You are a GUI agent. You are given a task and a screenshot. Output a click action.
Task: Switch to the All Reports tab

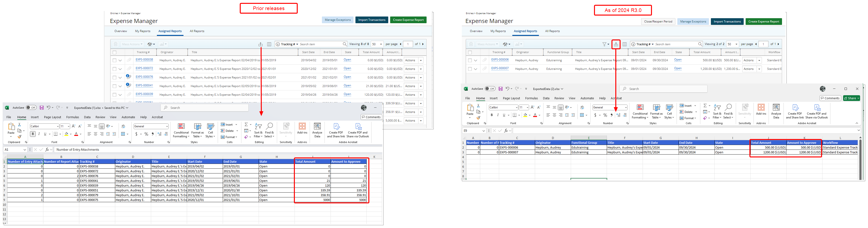pos(552,31)
